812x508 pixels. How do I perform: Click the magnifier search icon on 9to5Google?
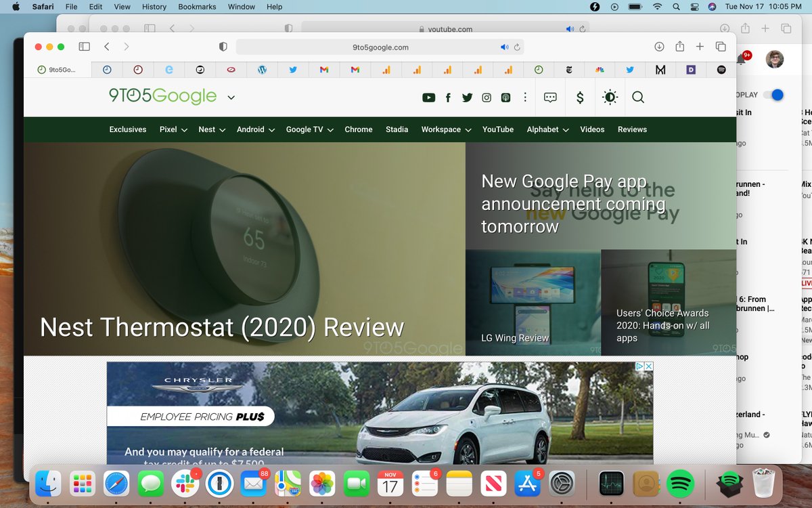(638, 98)
